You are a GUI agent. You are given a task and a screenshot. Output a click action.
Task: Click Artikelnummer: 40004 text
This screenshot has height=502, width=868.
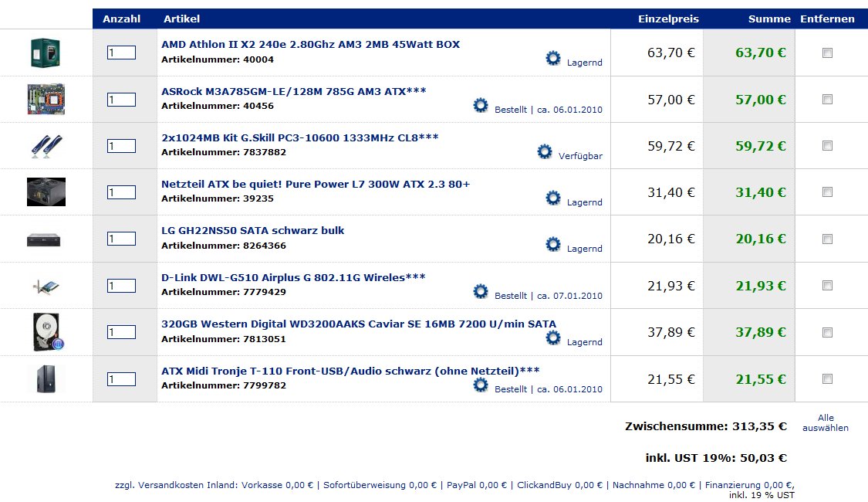click(218, 59)
